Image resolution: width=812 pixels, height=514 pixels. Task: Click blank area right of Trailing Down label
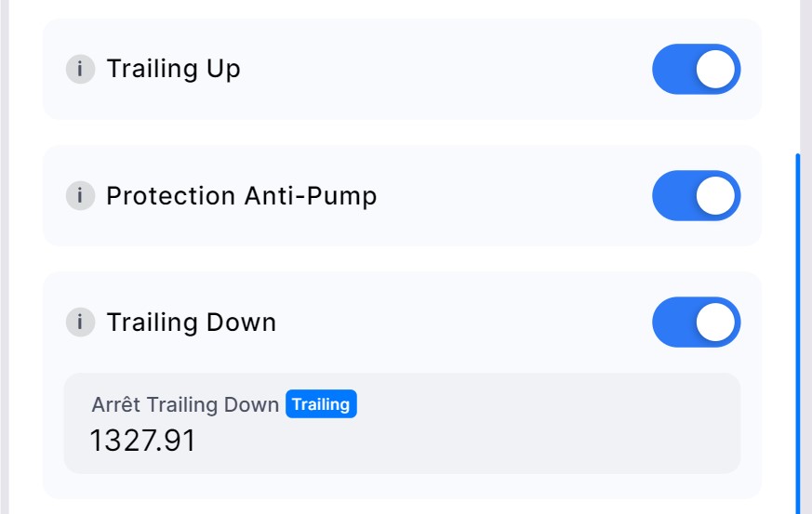465,323
